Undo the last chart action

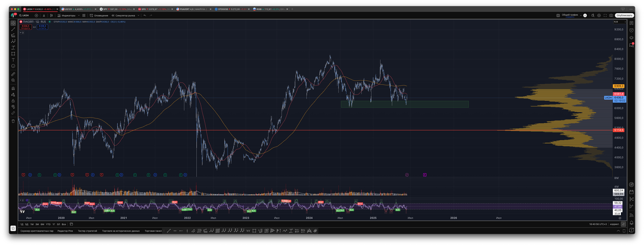[144, 15]
